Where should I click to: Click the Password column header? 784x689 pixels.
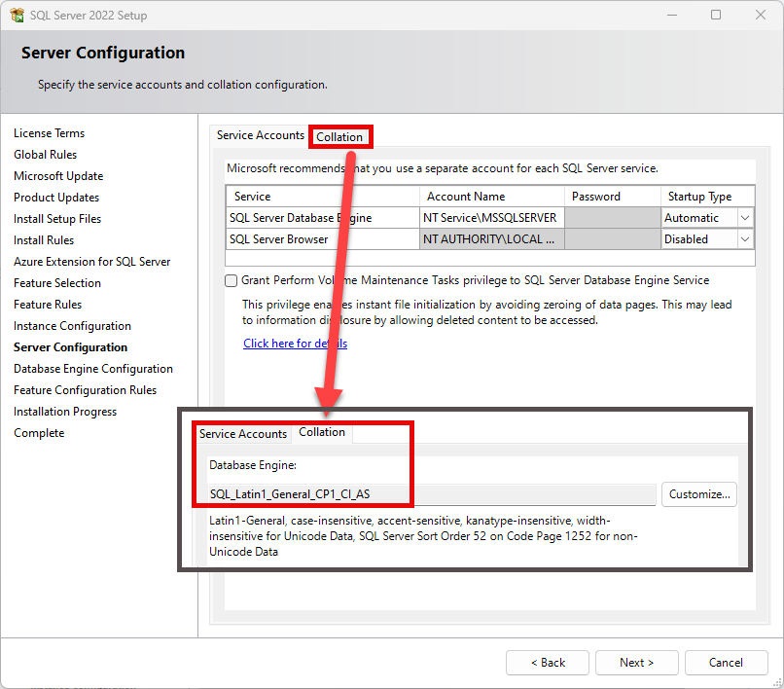click(613, 197)
